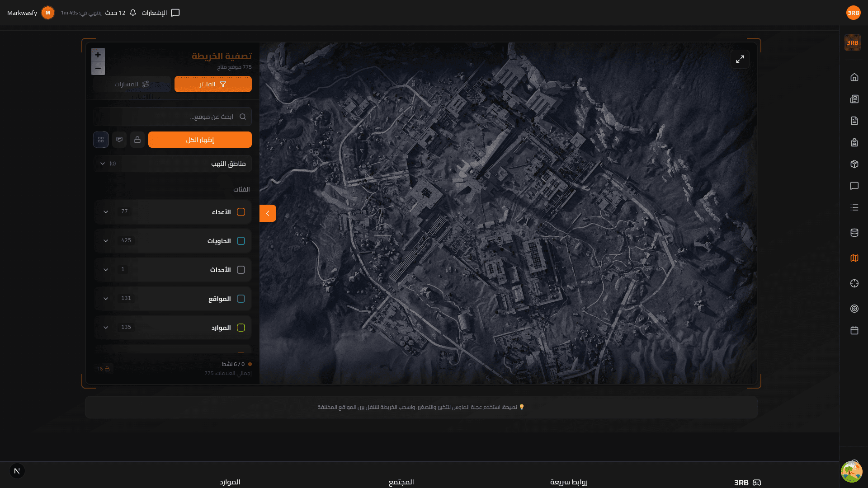The height and width of the screenshot is (488, 868).
Task: Open the map icon in sidebar
Action: click(854, 258)
